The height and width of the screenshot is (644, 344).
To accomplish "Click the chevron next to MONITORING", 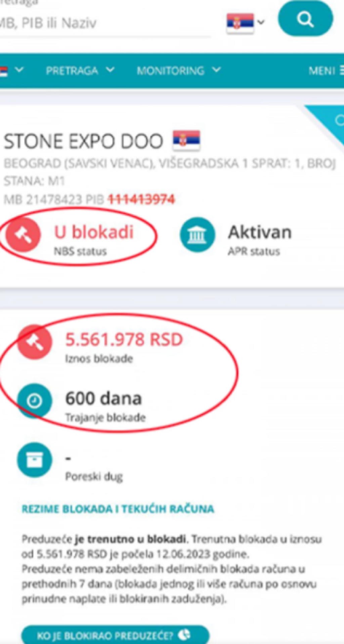I will click(x=217, y=70).
